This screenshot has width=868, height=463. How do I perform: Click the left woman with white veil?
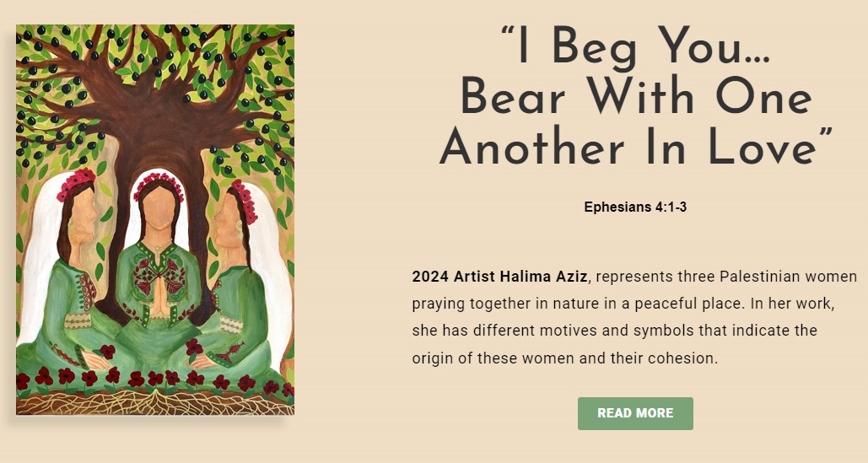72,278
